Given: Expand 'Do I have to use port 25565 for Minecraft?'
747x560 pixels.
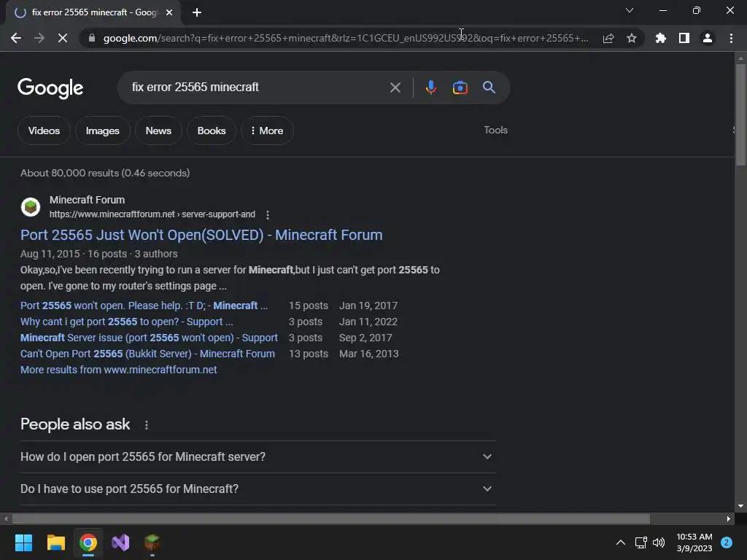Looking at the screenshot, I should click(x=258, y=489).
